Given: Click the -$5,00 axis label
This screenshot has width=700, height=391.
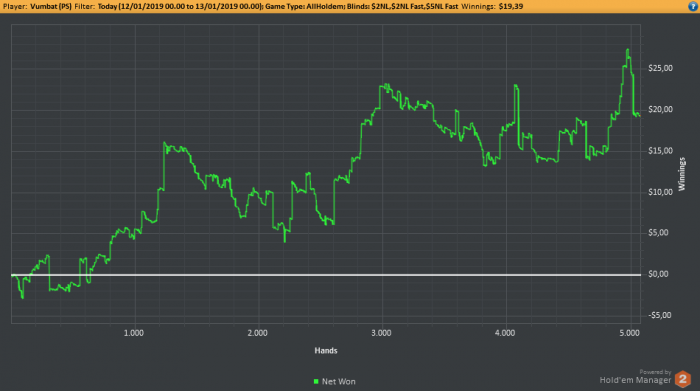Looking at the screenshot, I should 659,316.
